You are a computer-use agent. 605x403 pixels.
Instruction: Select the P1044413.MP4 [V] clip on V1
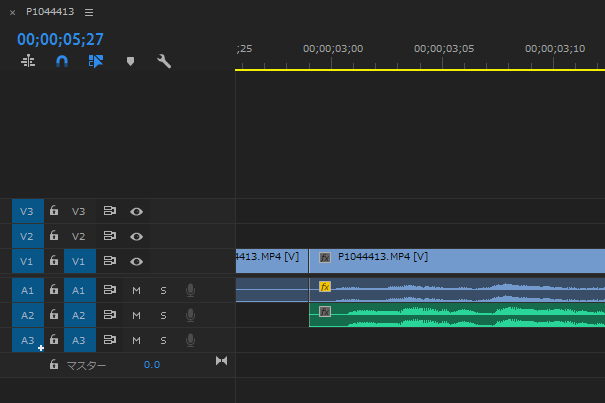(x=457, y=261)
